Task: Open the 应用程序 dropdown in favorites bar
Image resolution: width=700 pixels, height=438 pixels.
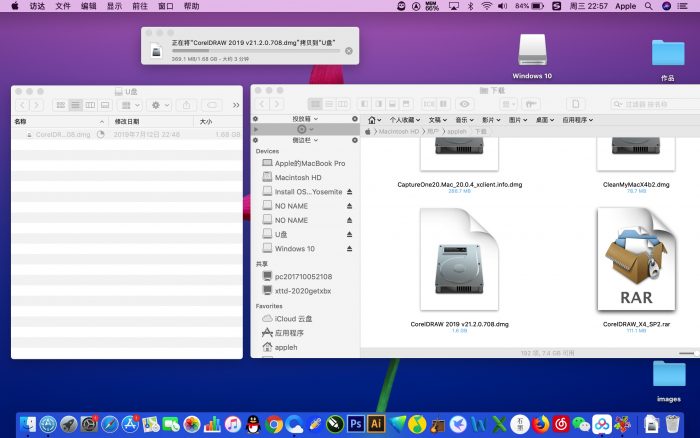Action: pyautogui.click(x=576, y=119)
